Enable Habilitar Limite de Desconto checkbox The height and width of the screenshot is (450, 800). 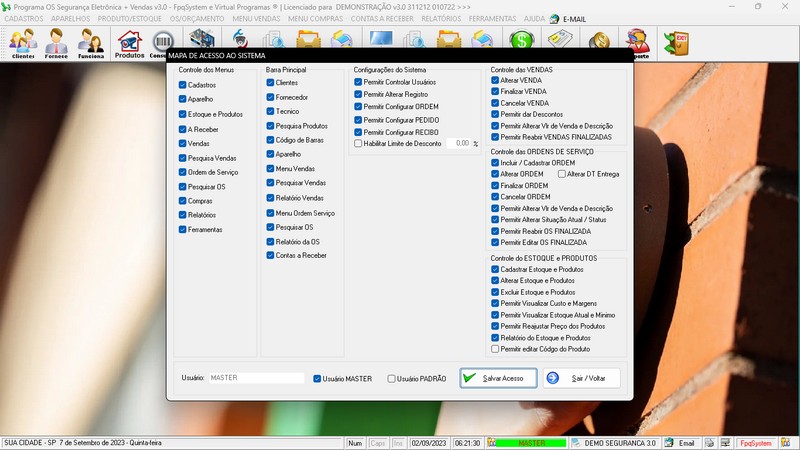359,144
